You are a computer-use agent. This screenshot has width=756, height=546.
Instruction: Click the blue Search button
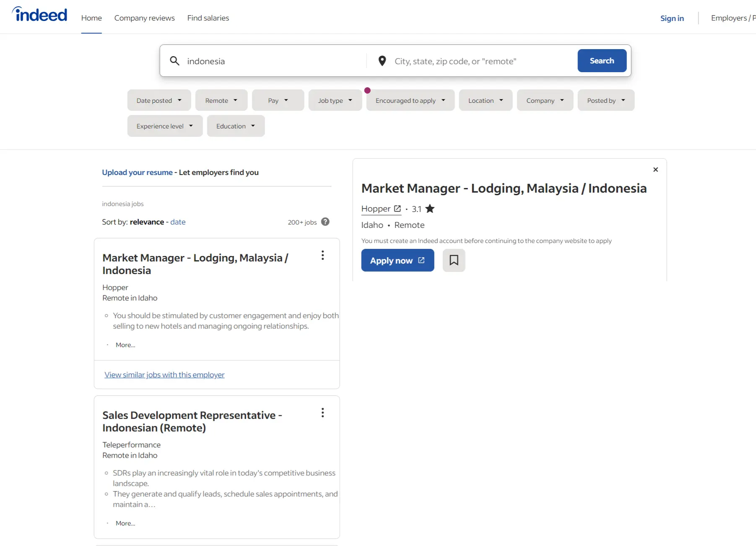click(602, 60)
